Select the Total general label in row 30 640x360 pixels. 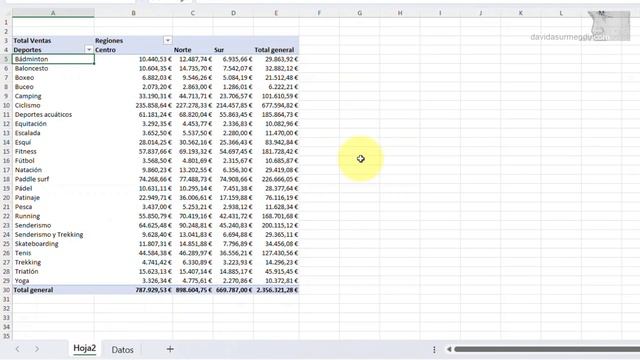(x=53, y=290)
